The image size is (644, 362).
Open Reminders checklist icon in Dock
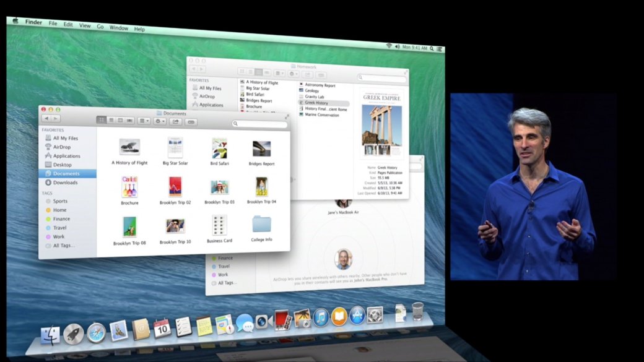[183, 327]
